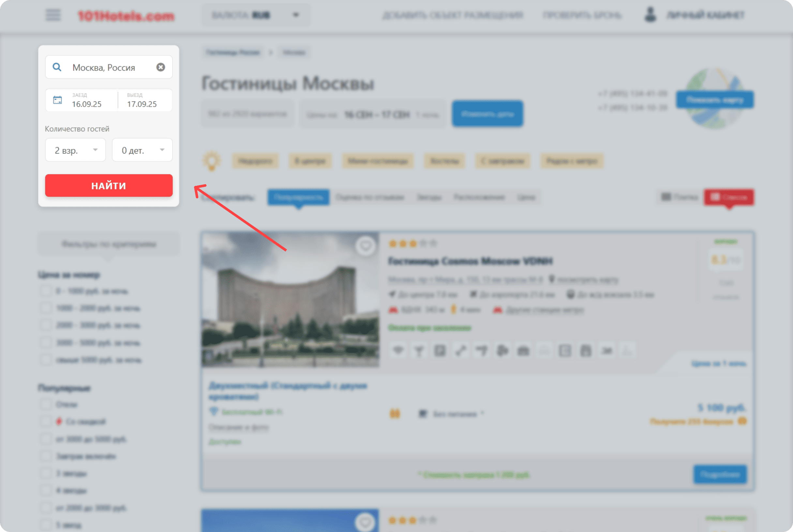Select the blue popularity sort tab

click(x=298, y=198)
